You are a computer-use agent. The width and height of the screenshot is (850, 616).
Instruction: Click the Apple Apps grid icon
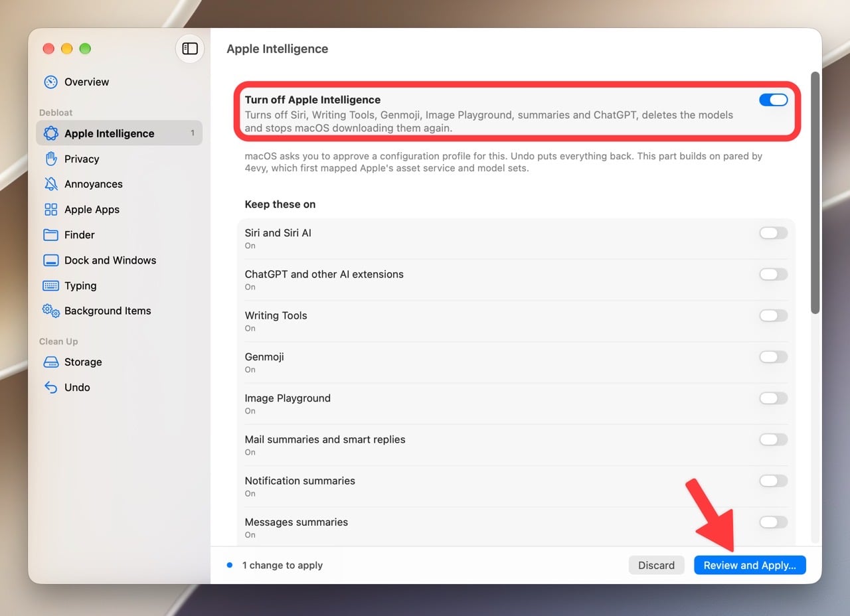tap(50, 210)
